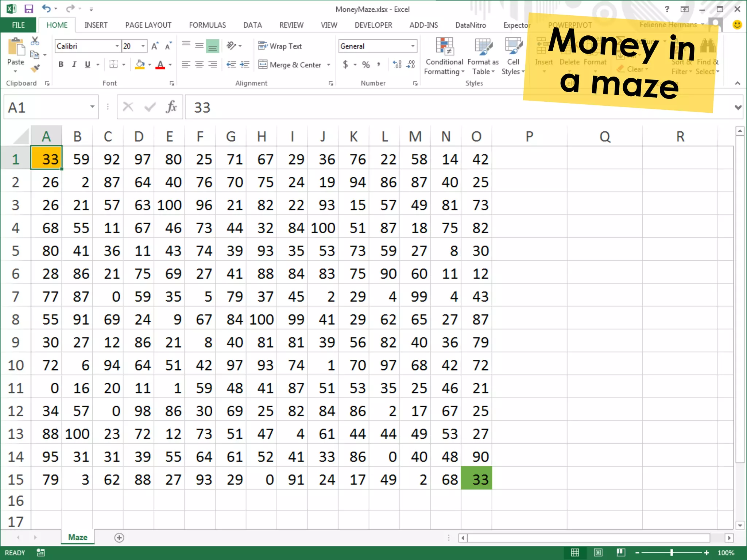The image size is (747, 560).
Task: Click Cancel X in formula bar
Action: (x=128, y=107)
